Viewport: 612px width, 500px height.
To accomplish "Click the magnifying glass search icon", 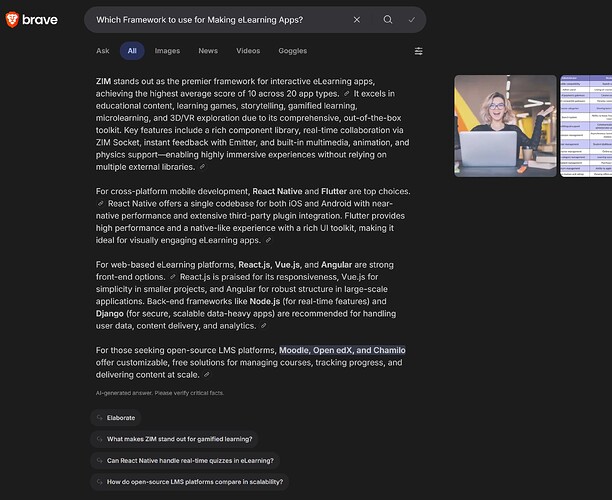I will (388, 20).
